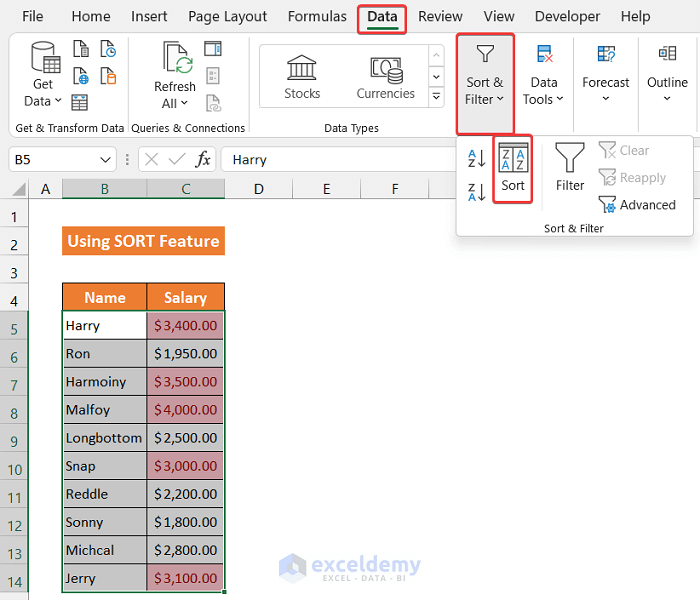Select the Name header cell

[104, 297]
